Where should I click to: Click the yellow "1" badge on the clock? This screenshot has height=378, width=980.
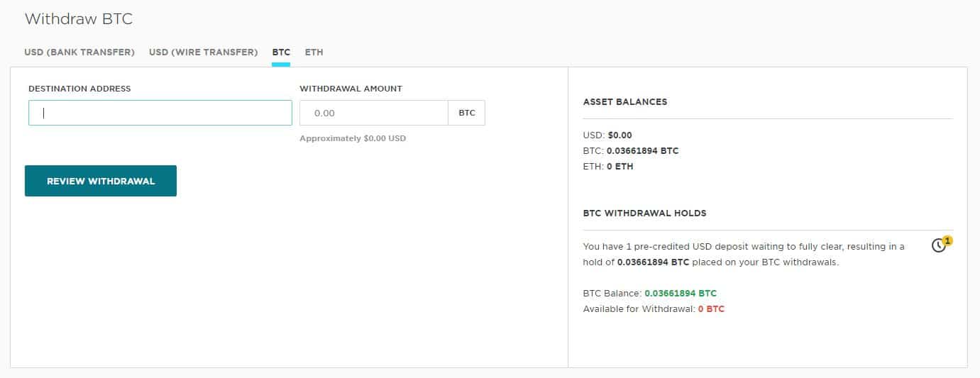point(947,240)
